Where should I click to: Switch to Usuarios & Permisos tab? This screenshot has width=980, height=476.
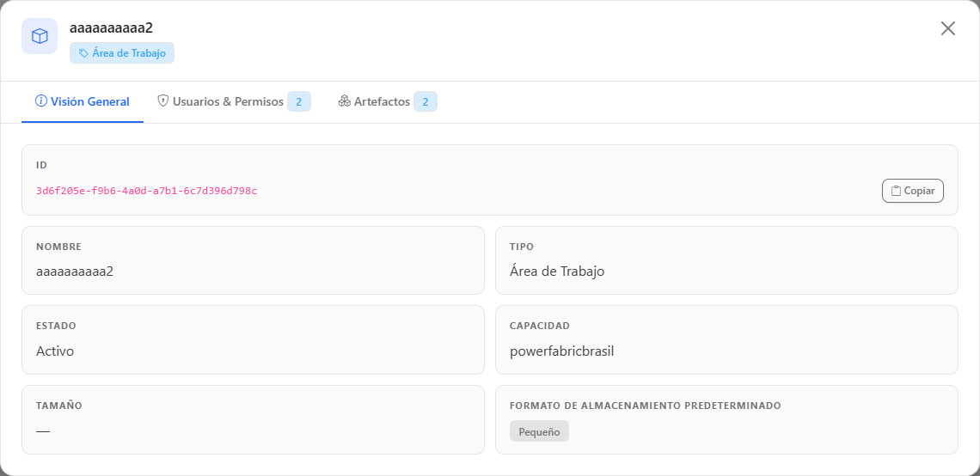point(234,101)
